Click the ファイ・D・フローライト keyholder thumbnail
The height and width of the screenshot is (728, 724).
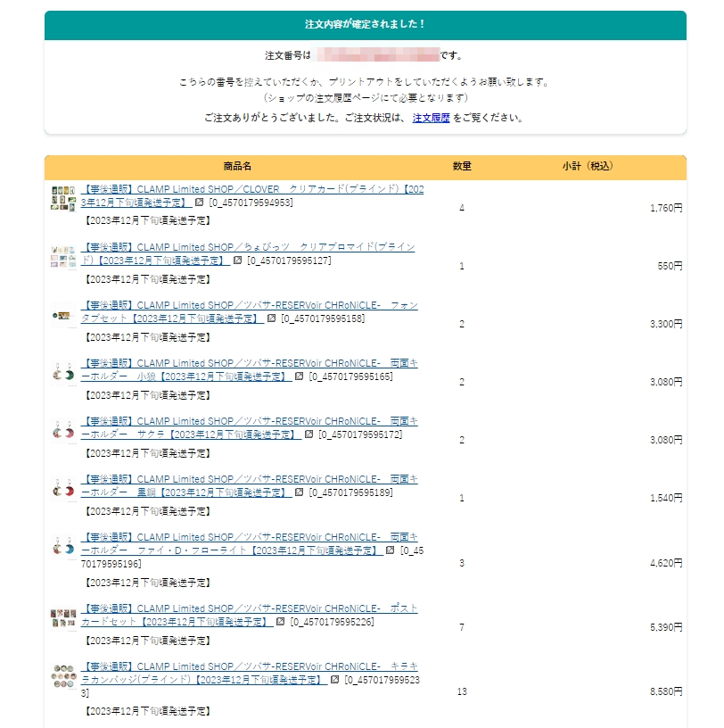click(63, 547)
